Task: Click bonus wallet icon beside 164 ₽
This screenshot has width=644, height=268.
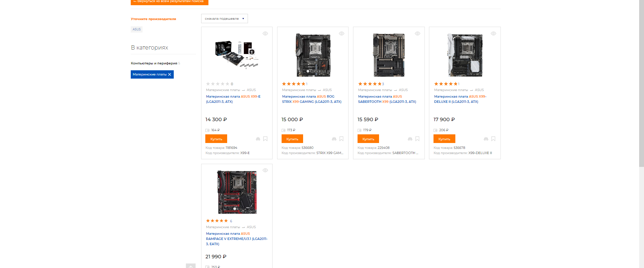Action: pos(207,130)
